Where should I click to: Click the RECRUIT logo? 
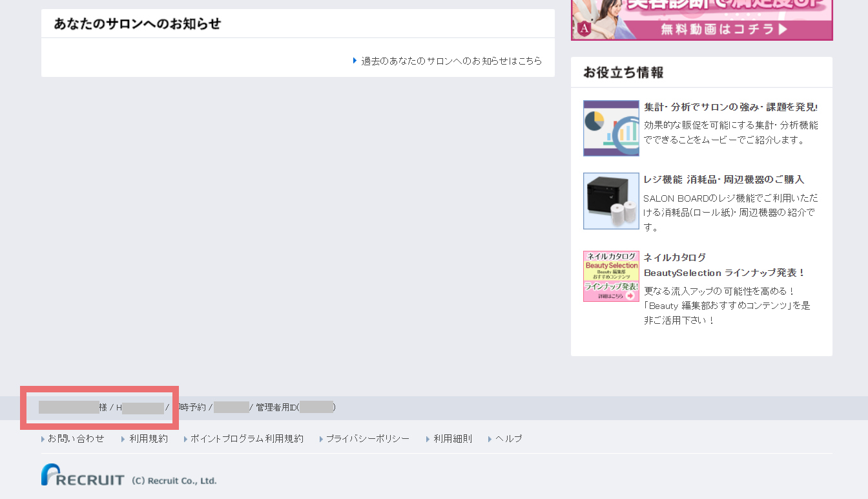(x=83, y=476)
